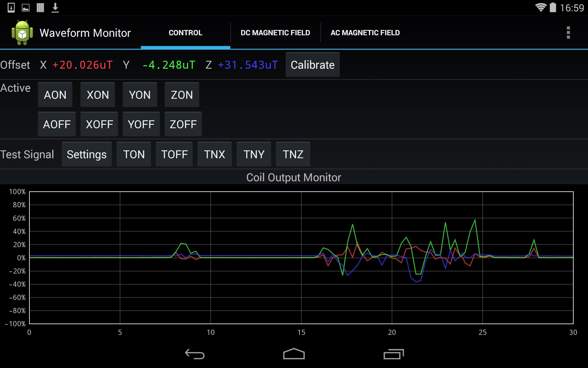Select the CONTROL tab
The width and height of the screenshot is (588, 368).
click(x=185, y=33)
